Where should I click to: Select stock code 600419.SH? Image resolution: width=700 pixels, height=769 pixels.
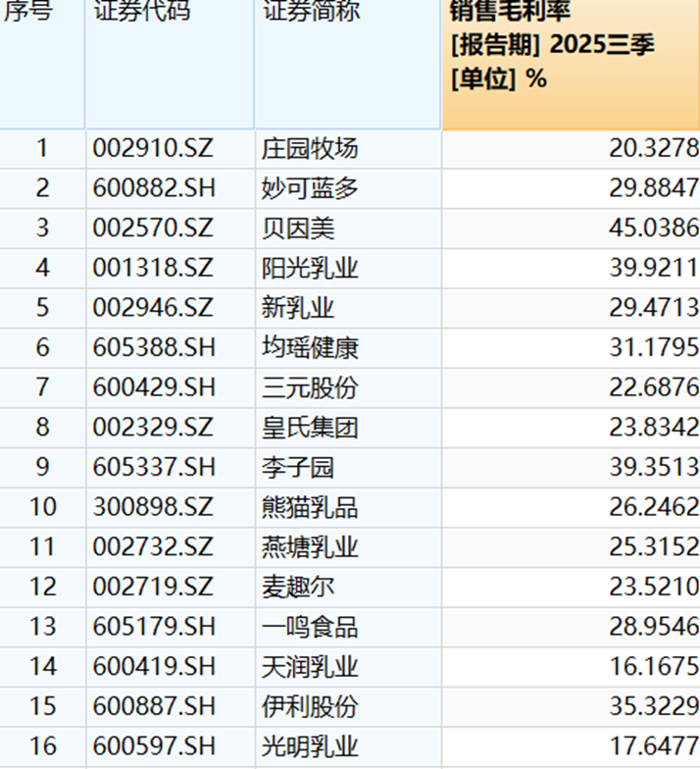(x=154, y=666)
